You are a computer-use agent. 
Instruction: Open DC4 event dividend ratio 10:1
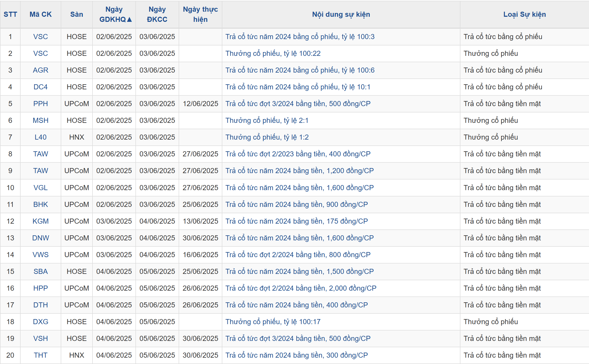coord(298,87)
